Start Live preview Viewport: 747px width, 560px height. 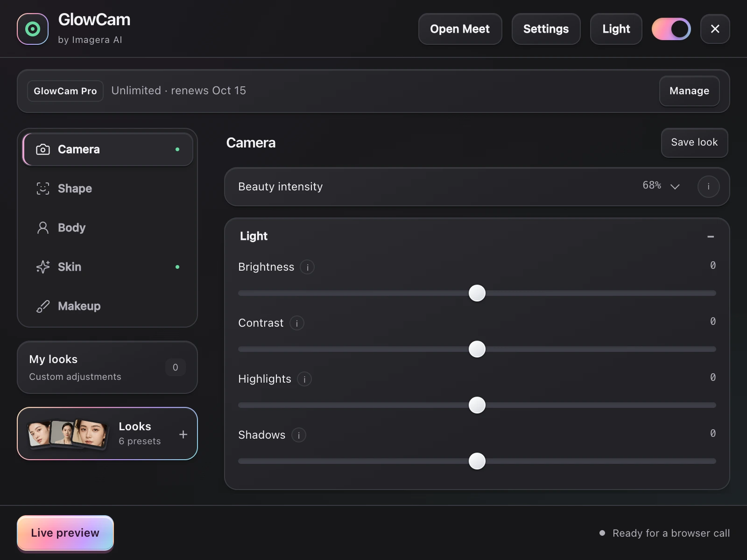(x=65, y=533)
